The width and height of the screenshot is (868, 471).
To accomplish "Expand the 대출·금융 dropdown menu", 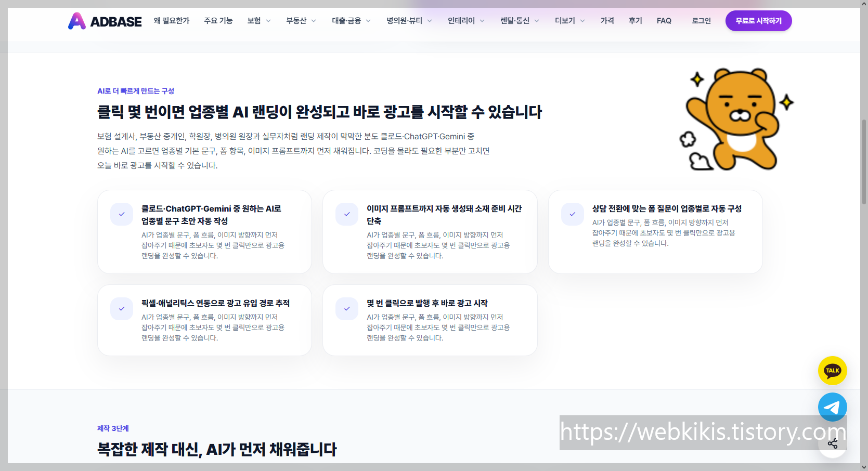I will pyautogui.click(x=351, y=21).
